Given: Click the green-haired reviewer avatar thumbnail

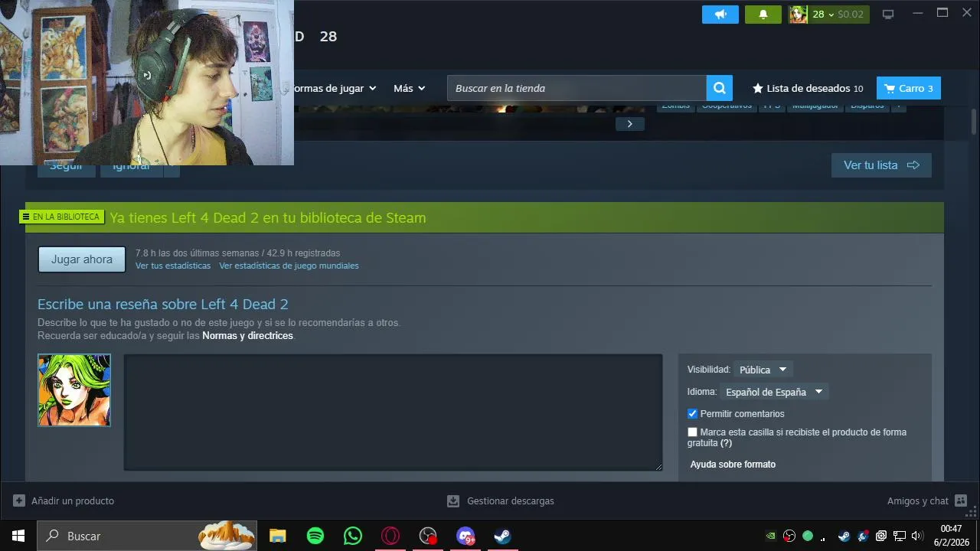Looking at the screenshot, I should 74,390.
